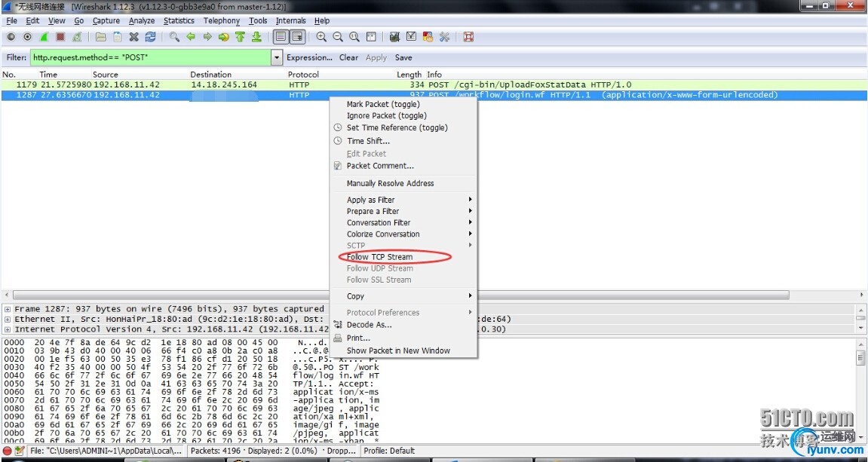This screenshot has width=868, height=462.
Task: Find a packet (magnifier icon)
Action: (x=174, y=37)
